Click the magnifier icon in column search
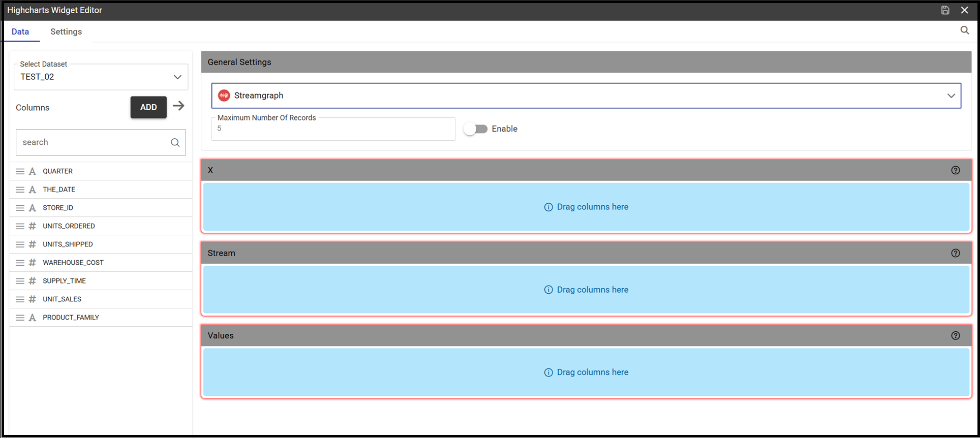 click(x=175, y=142)
